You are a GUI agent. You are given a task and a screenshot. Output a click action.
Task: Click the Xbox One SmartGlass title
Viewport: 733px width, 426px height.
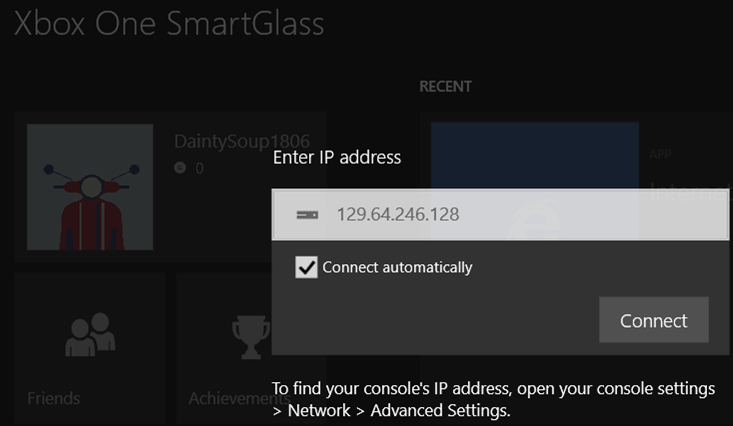pyautogui.click(x=169, y=23)
